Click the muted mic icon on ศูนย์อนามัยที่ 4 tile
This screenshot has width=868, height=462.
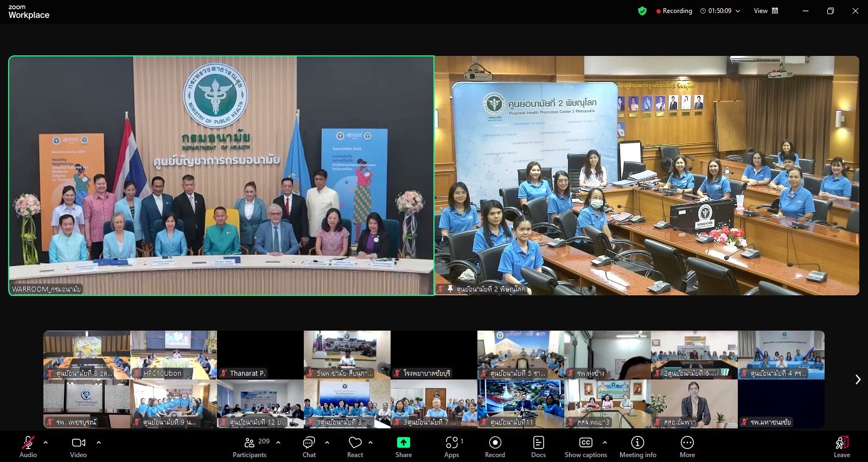pos(744,373)
